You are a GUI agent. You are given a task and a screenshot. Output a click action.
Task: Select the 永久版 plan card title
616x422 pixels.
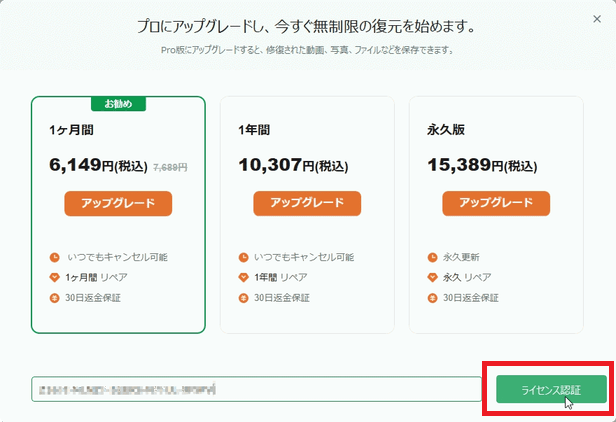(444, 130)
